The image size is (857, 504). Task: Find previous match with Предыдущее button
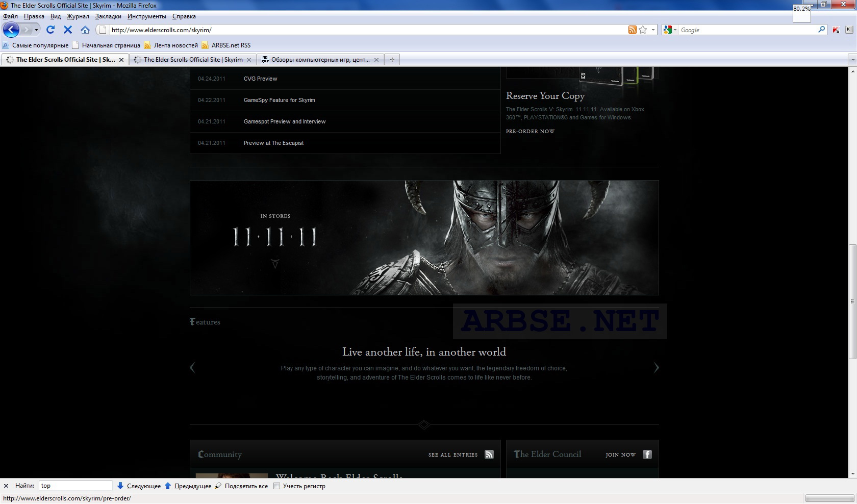coord(188,486)
